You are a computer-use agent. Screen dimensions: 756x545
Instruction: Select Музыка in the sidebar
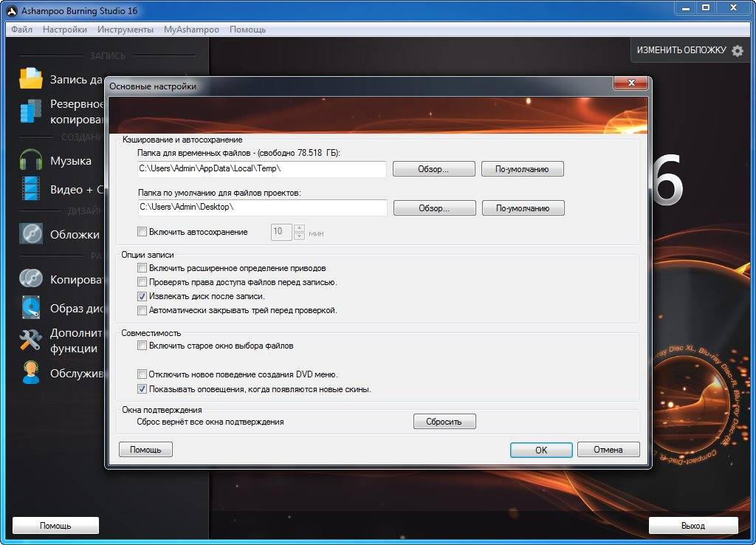pyautogui.click(x=70, y=160)
